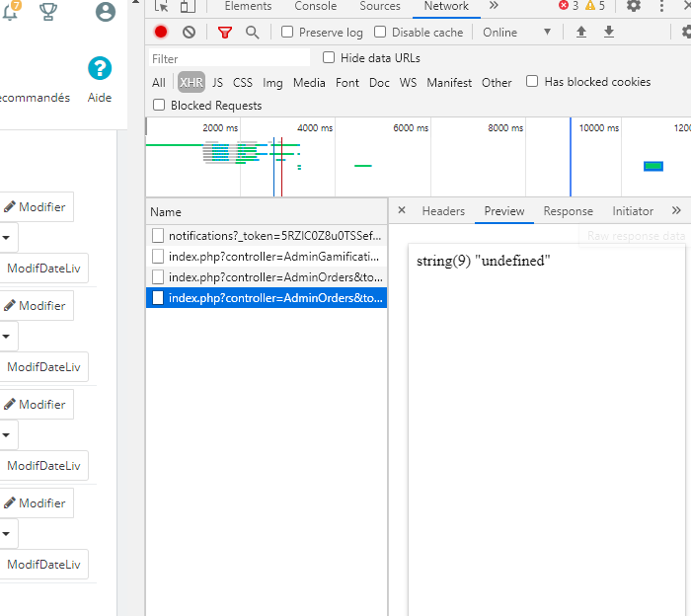This screenshot has width=691, height=616.
Task: Switch to the Console tab
Action: [316, 6]
